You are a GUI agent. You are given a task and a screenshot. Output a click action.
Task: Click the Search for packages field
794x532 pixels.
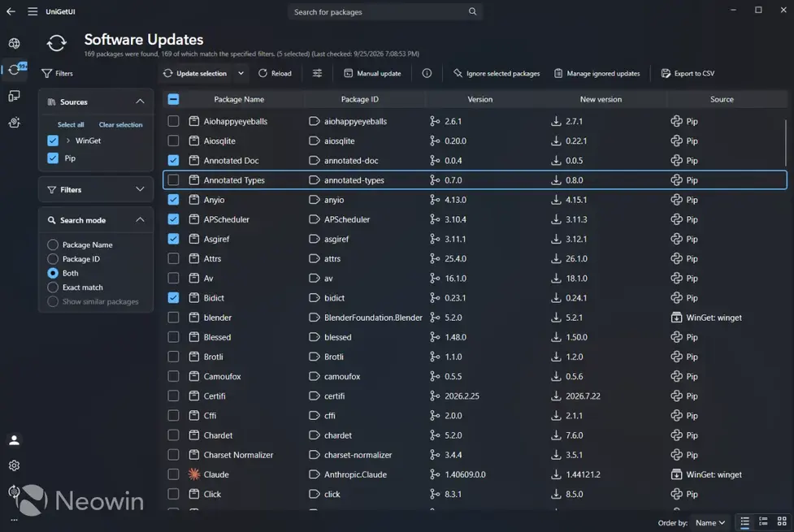(385, 11)
